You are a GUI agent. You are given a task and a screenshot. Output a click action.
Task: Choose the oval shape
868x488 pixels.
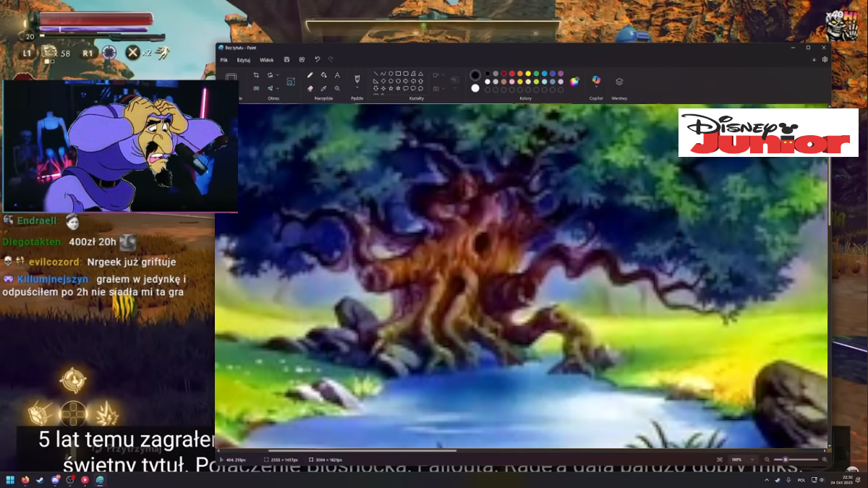(391, 73)
